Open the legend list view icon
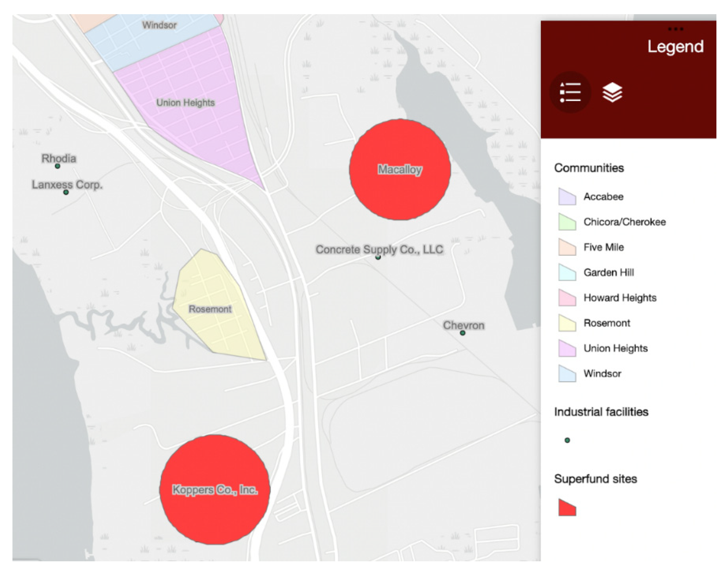 570,92
